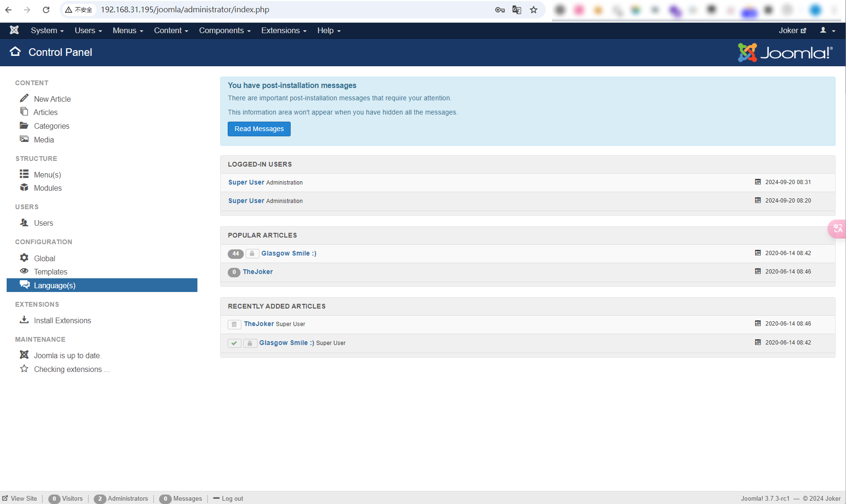Click 'Joomla is up to date.' status
Viewport: 846px width, 504px height.
click(x=68, y=355)
